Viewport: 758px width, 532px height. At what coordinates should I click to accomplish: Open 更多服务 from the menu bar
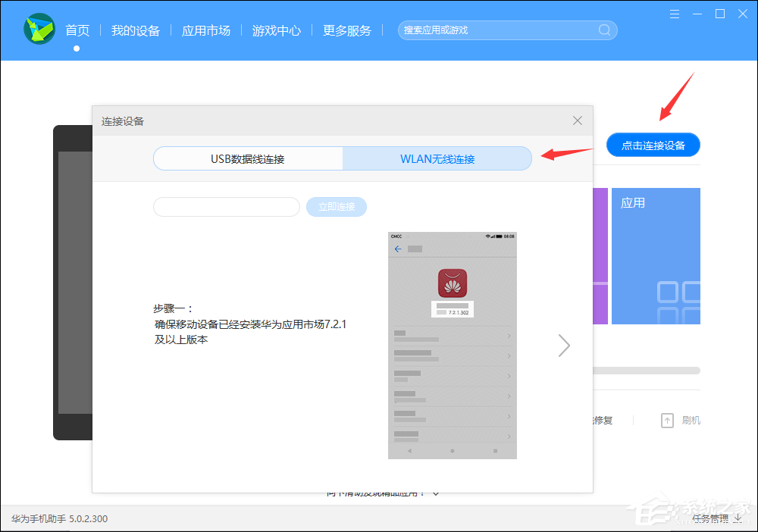click(346, 30)
